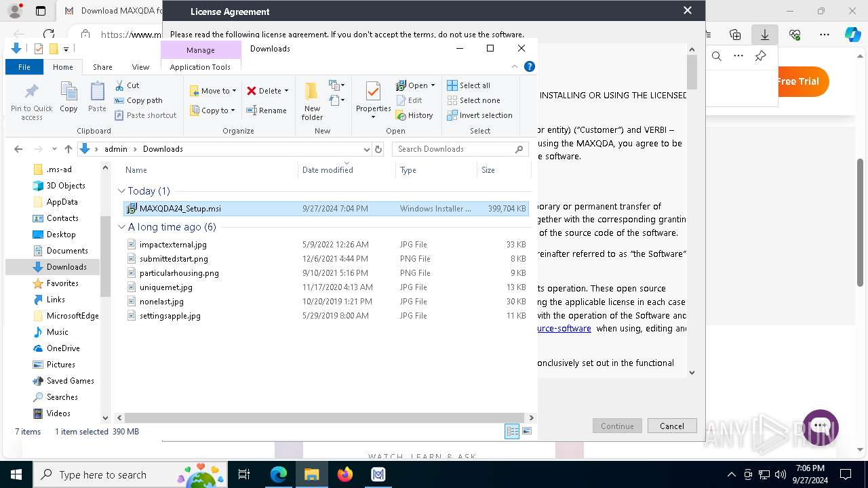868x488 pixels.
Task: Click the Paste ribbon icon
Action: [x=97, y=97]
